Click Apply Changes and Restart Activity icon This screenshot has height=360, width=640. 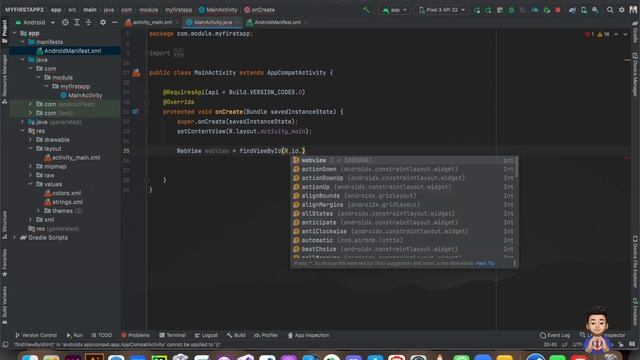488,10
